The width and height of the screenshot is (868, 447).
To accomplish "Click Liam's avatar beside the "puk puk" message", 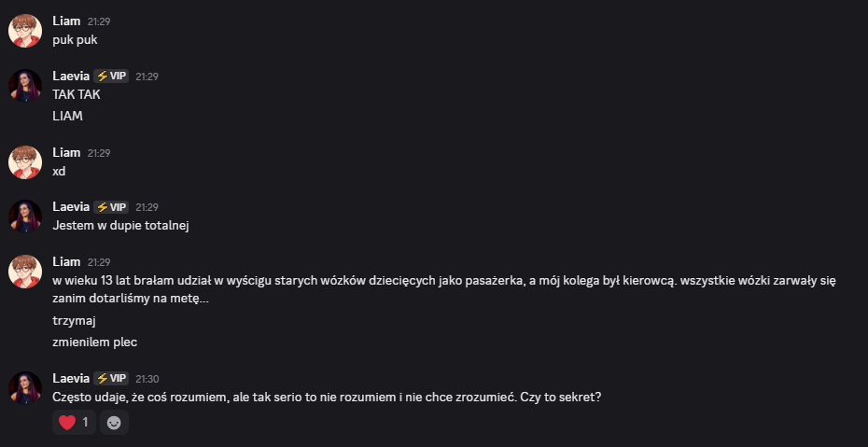I will tap(25, 31).
